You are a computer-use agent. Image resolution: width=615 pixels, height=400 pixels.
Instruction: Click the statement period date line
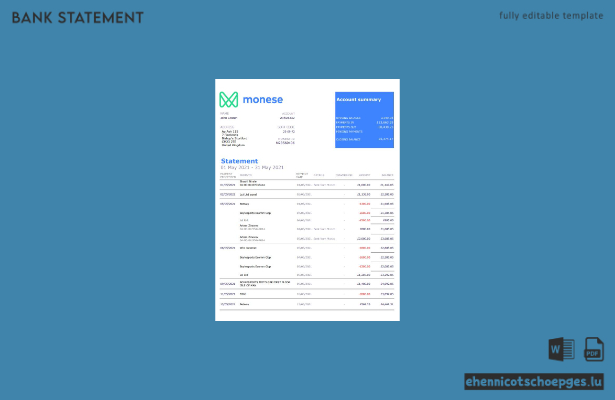pos(252,167)
